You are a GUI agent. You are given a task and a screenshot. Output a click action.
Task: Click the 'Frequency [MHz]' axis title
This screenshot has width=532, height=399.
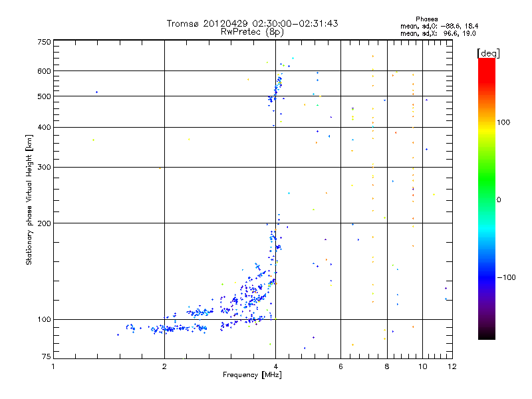pyautogui.click(x=252, y=375)
